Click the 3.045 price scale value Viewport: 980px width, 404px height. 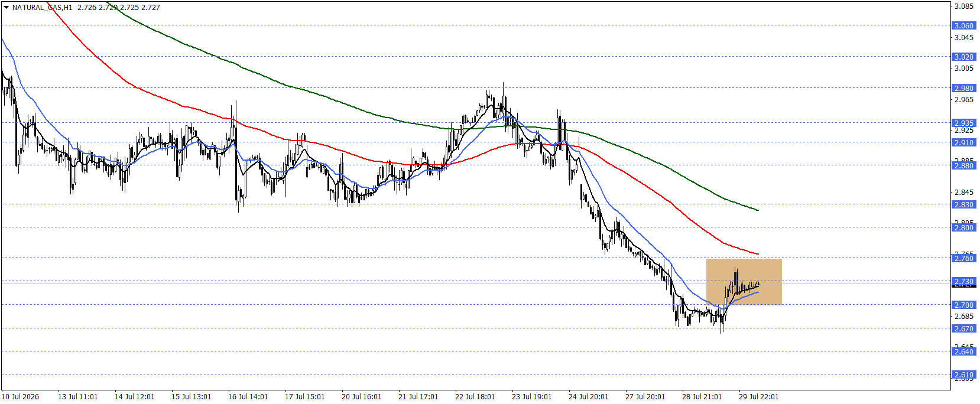tap(964, 38)
